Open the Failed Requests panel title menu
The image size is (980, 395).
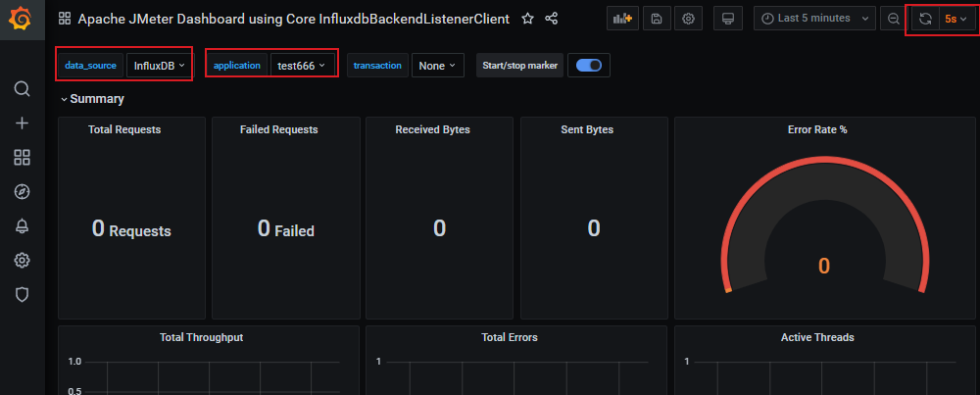coord(278,129)
